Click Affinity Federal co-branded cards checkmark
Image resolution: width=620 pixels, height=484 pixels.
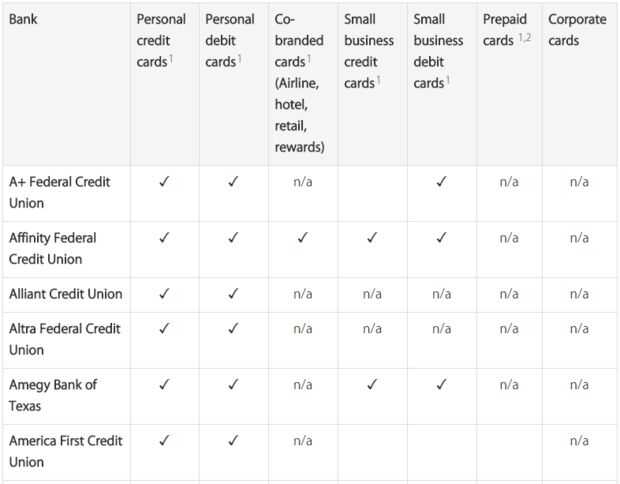(x=302, y=238)
